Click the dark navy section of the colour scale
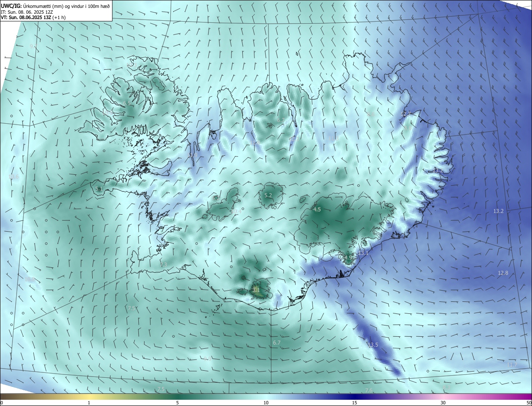 point(355,396)
